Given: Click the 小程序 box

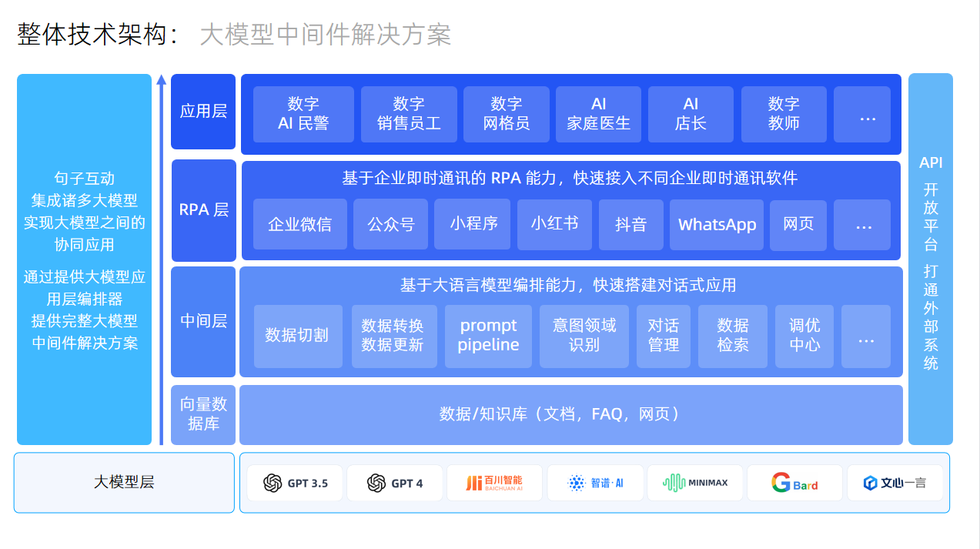Looking at the screenshot, I should pos(473,225).
